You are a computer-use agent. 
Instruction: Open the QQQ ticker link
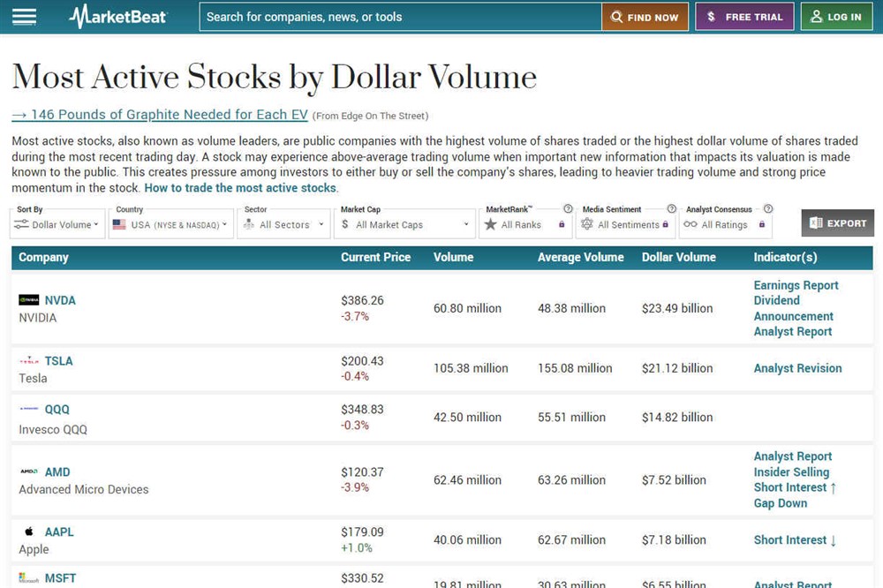coord(57,410)
